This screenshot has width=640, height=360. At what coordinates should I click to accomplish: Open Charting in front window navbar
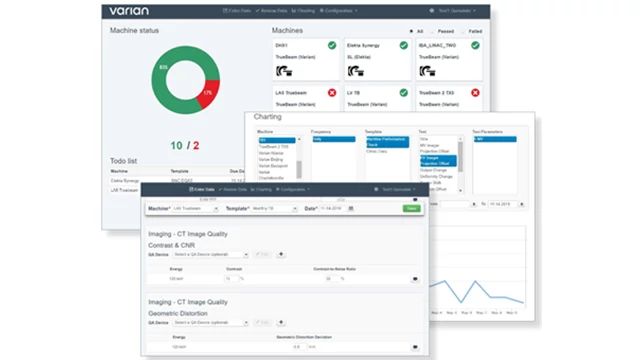(x=261, y=189)
